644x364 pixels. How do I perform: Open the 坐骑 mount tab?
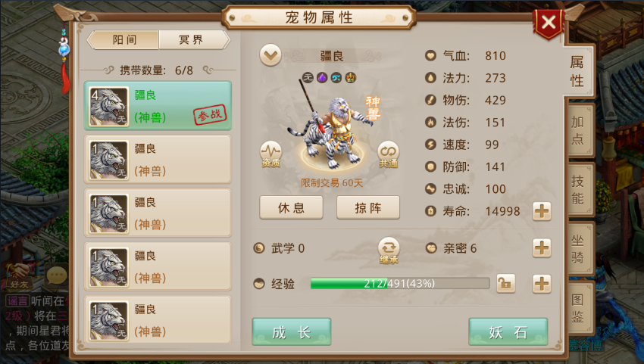coord(579,248)
